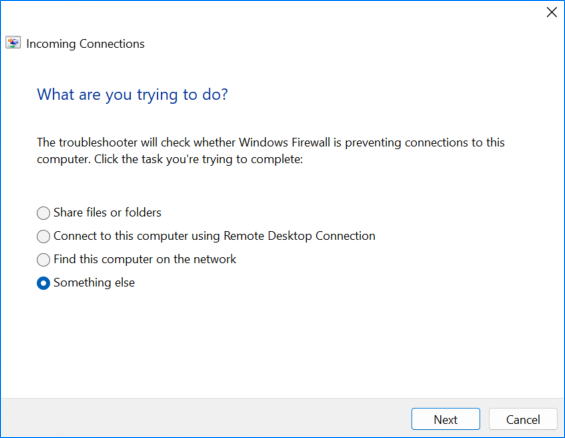Close the Incoming Connections dialog window
This screenshot has height=438, width=565.
click(552, 12)
